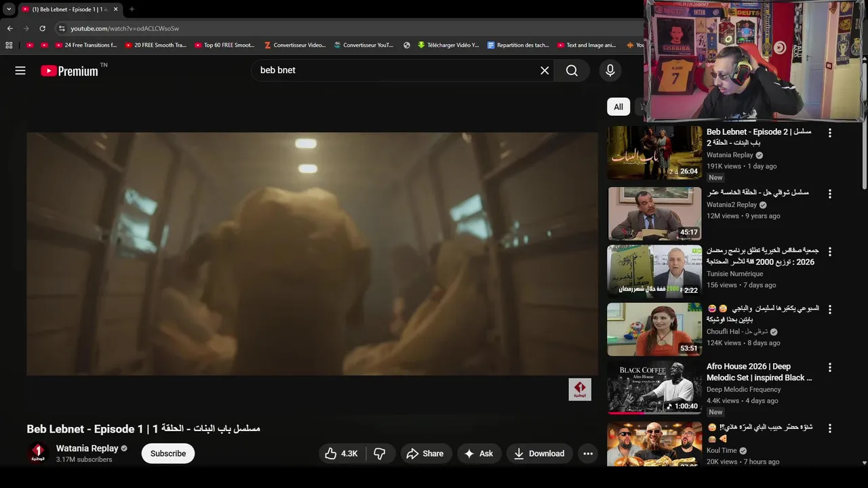This screenshot has width=868, height=488.
Task: Dislike the Beb Lebnet video
Action: tap(380, 453)
